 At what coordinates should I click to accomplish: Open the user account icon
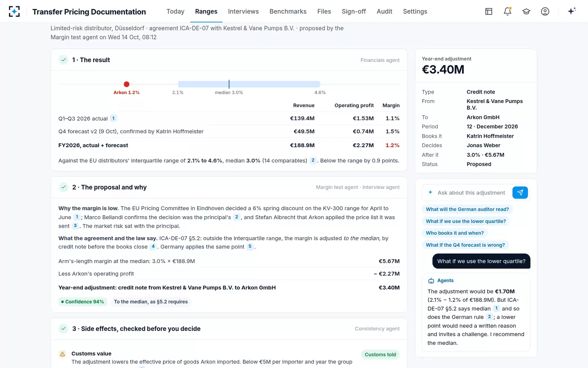coord(545,11)
